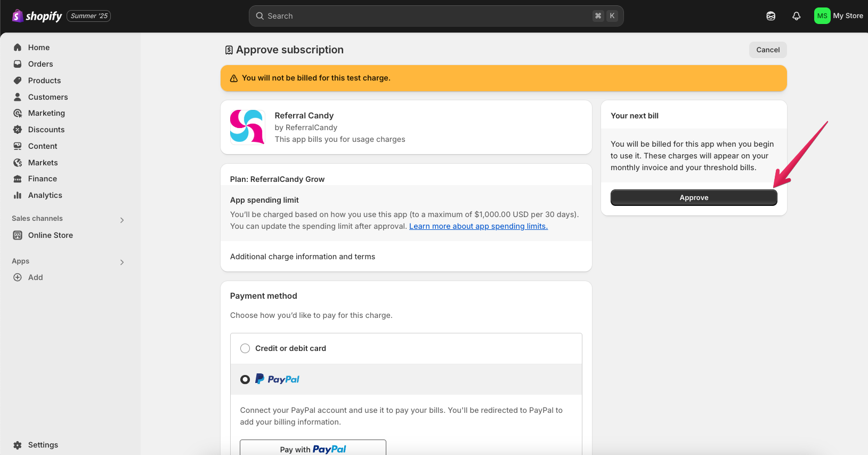Screen dimensions: 868x455
Task: Click the Shopify logo in the top bar
Action: pos(37,16)
